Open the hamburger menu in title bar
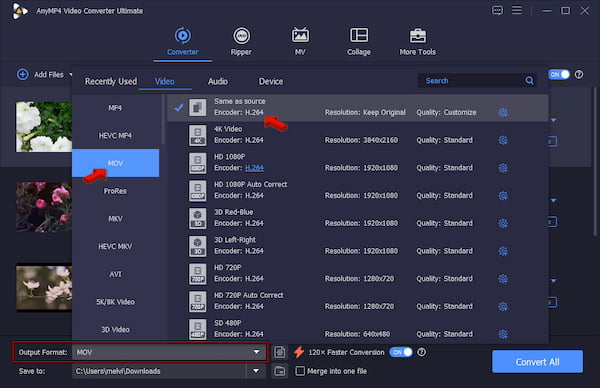The image size is (600, 388). tap(517, 10)
